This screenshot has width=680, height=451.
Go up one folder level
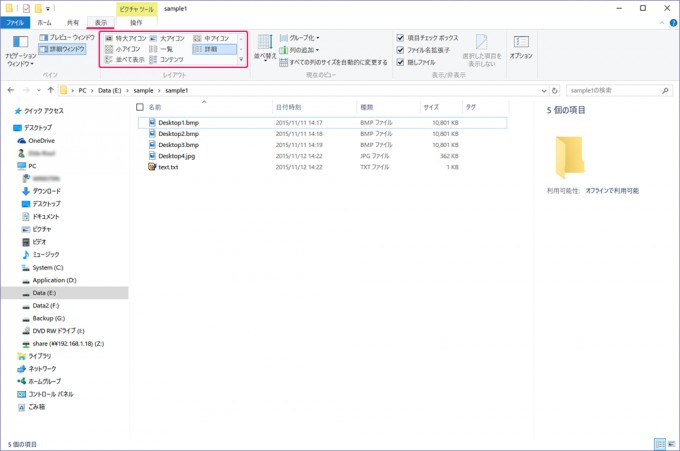coord(51,90)
